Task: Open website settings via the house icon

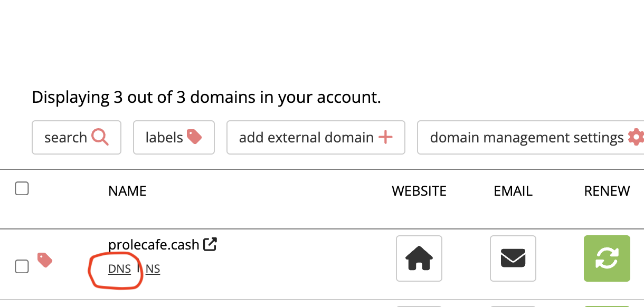Action: tap(419, 258)
